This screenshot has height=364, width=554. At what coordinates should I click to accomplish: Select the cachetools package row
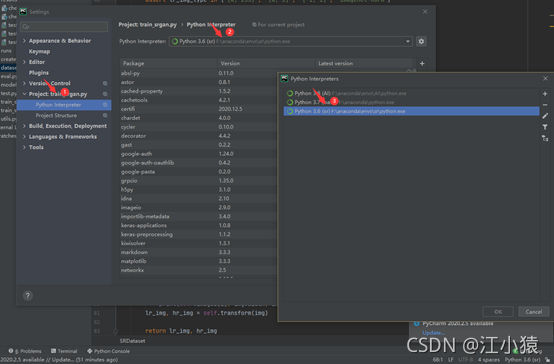point(198,100)
